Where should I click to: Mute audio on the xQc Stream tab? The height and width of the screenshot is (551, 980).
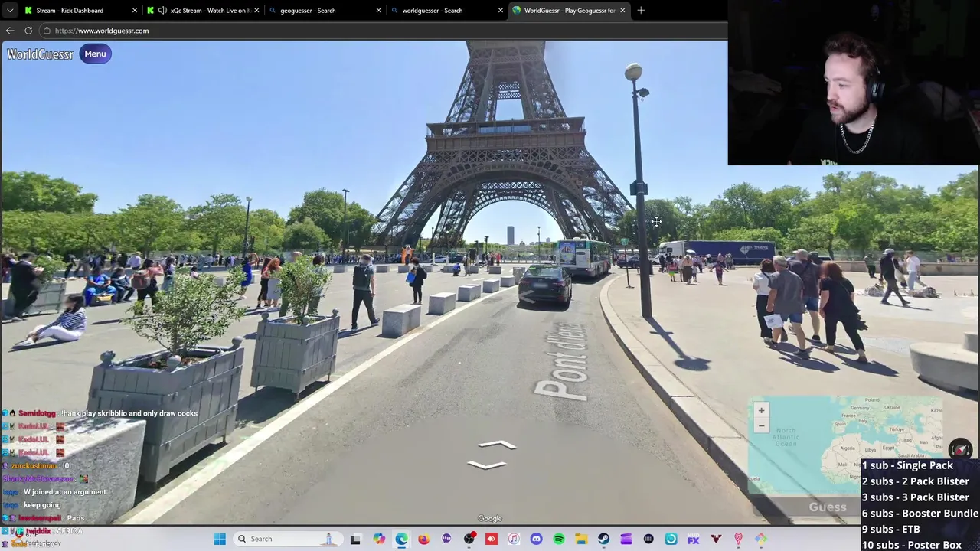[162, 10]
